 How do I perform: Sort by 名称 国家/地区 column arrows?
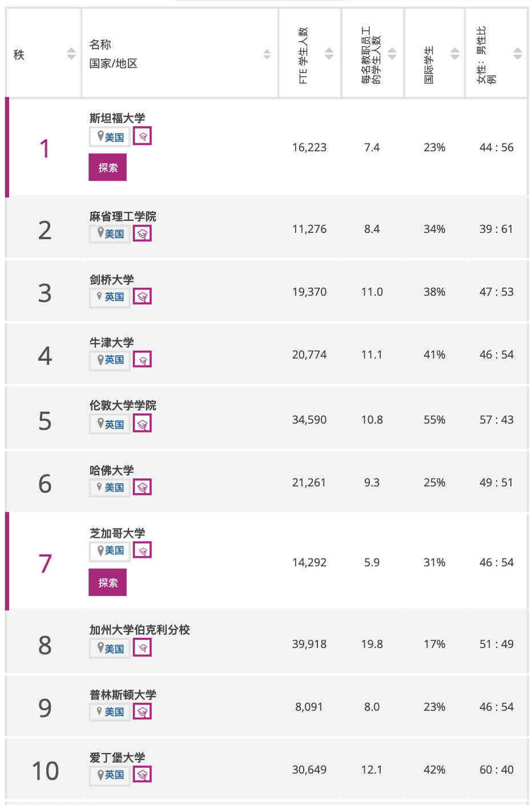(x=267, y=54)
